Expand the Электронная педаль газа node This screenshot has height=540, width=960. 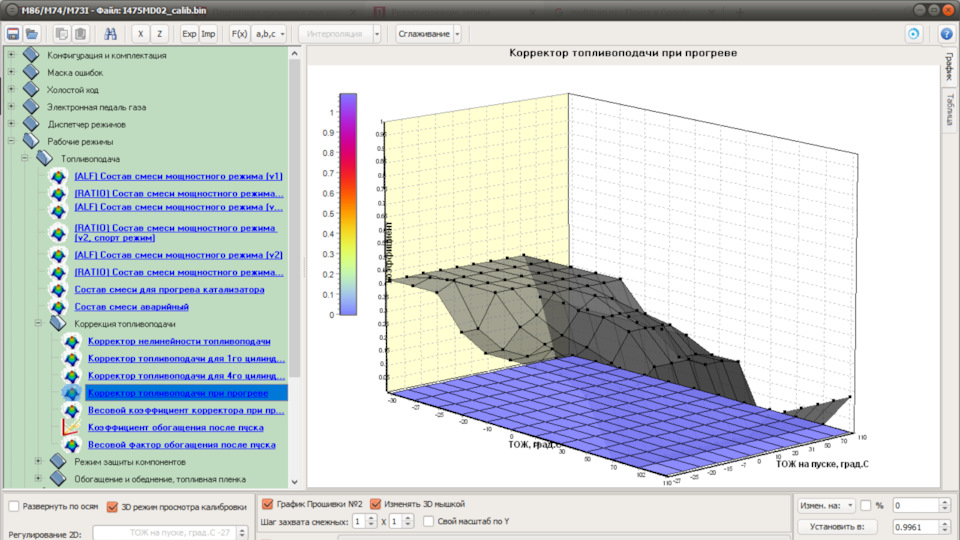coord(11,107)
